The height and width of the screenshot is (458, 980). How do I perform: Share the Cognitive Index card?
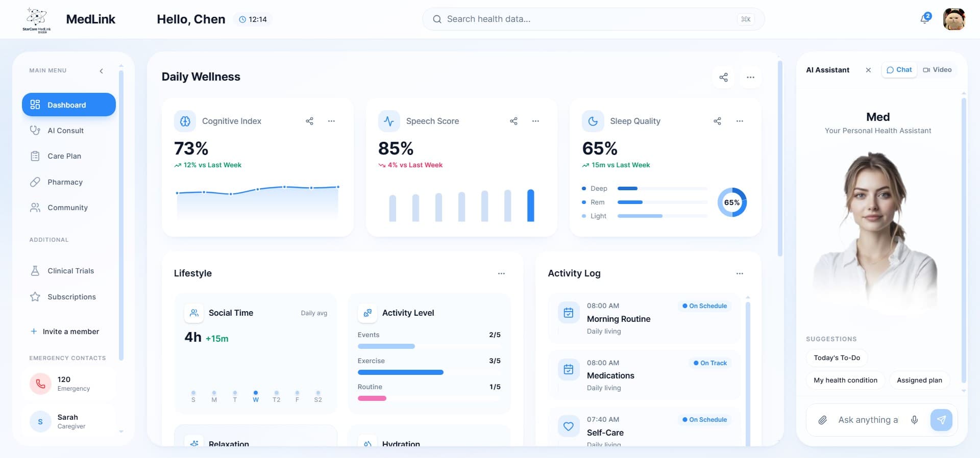309,121
